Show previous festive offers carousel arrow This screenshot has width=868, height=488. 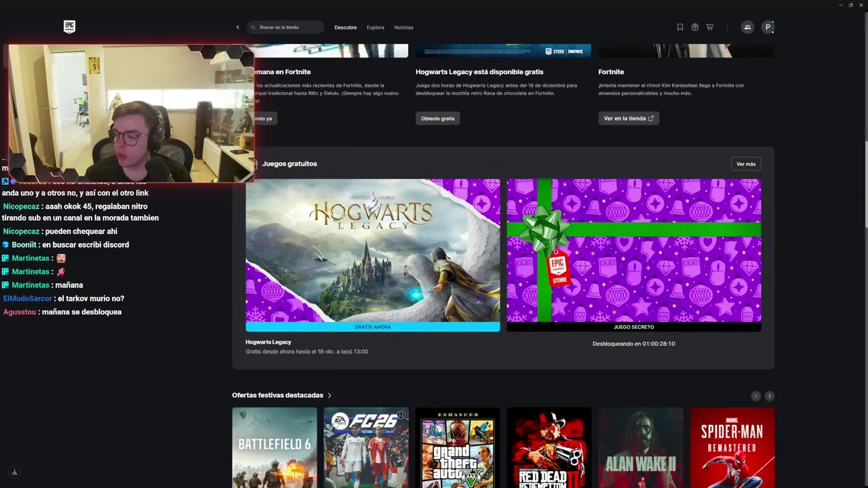tap(755, 396)
